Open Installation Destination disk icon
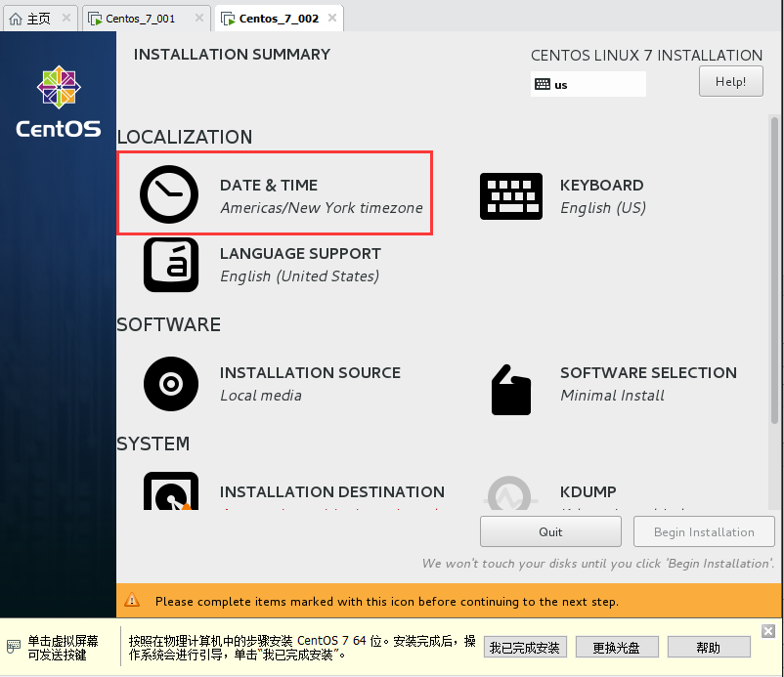Viewport: 784px width, 677px height. pyautogui.click(x=171, y=491)
